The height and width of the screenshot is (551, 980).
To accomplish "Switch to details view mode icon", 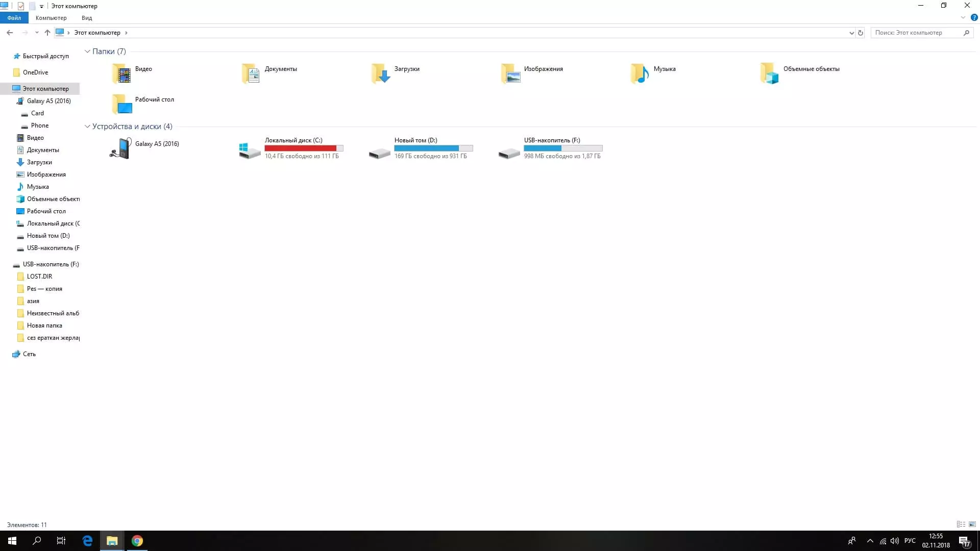I will (961, 524).
